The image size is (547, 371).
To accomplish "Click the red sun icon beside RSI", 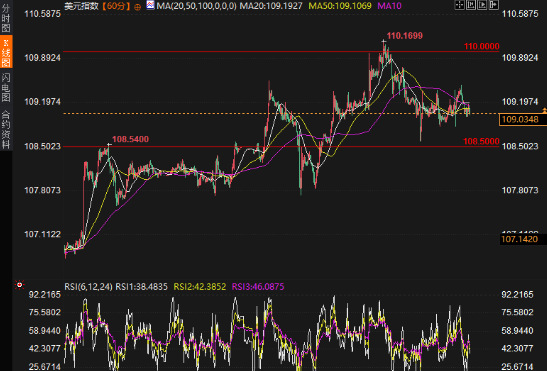I will [x=20, y=285].
